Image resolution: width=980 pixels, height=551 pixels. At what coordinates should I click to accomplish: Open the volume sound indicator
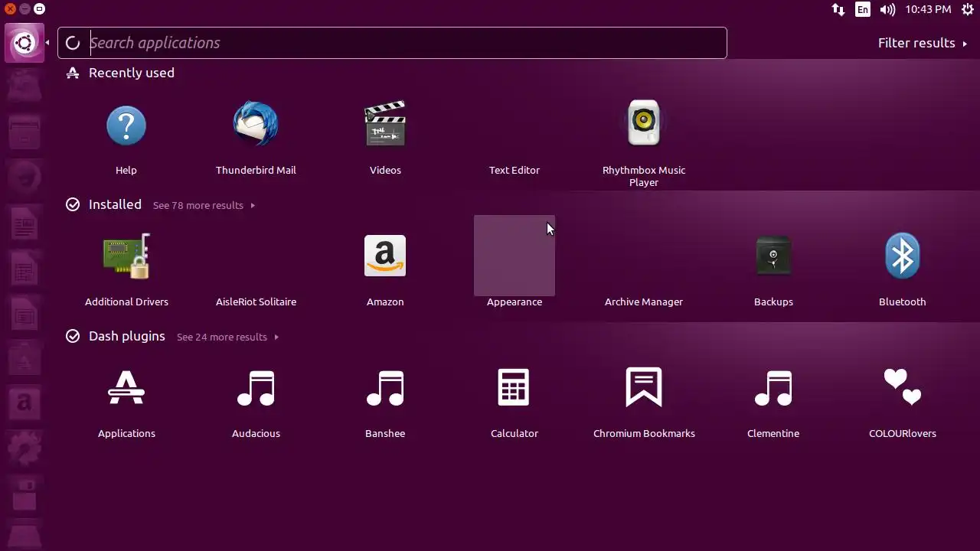coord(887,10)
